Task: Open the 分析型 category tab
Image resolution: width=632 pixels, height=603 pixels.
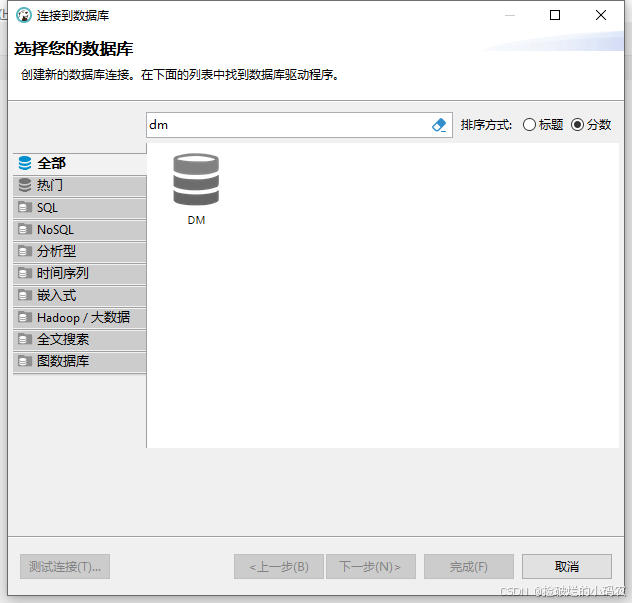Action: (x=80, y=252)
